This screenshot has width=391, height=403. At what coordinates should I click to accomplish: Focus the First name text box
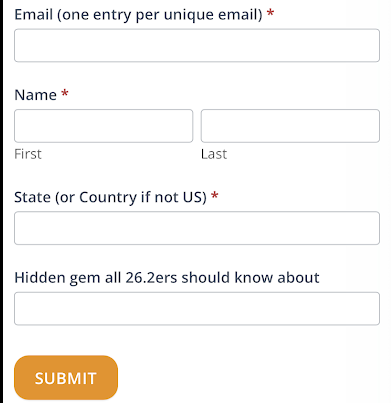pyautogui.click(x=103, y=126)
